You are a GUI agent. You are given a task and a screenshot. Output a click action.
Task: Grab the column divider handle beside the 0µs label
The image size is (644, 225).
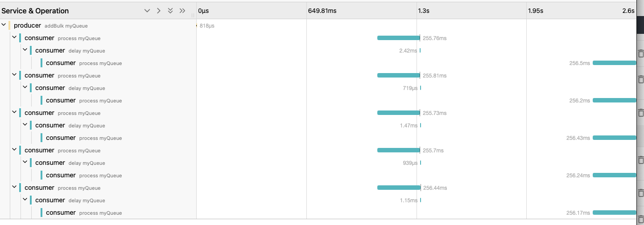pos(193,14)
